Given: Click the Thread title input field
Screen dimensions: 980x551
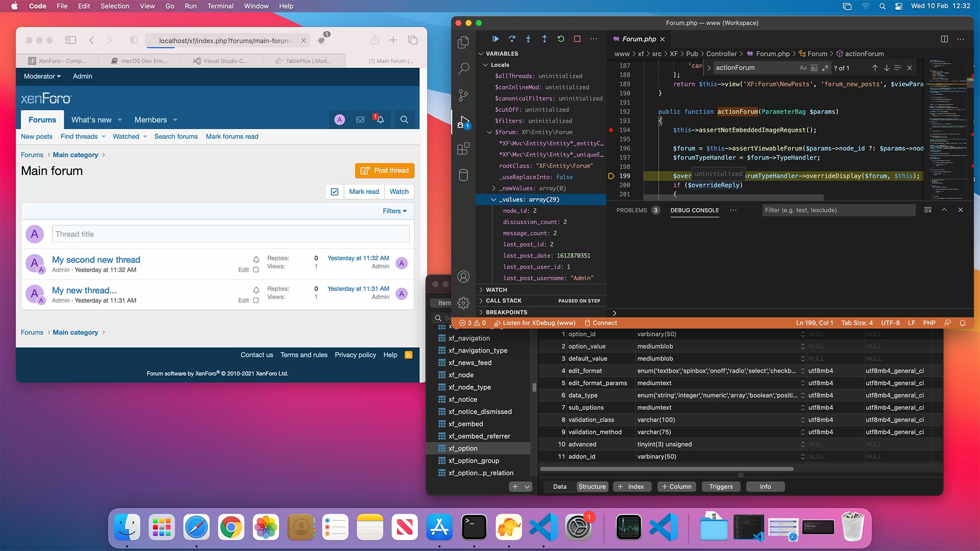Looking at the screenshot, I should tap(230, 234).
